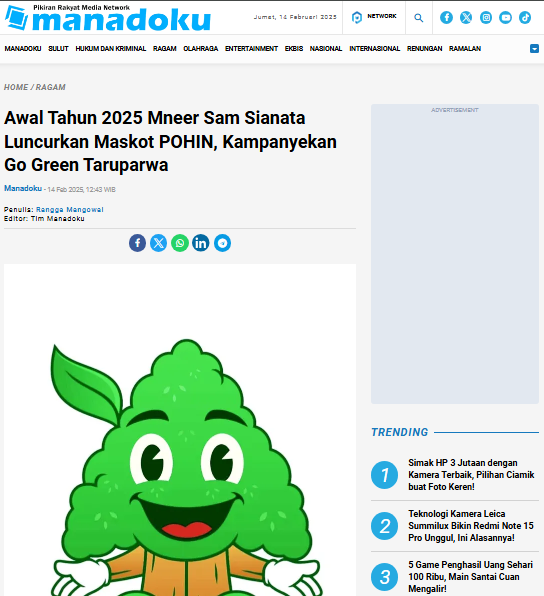
Task: Go to Ragam breadcrumb link
Action: pos(51,87)
